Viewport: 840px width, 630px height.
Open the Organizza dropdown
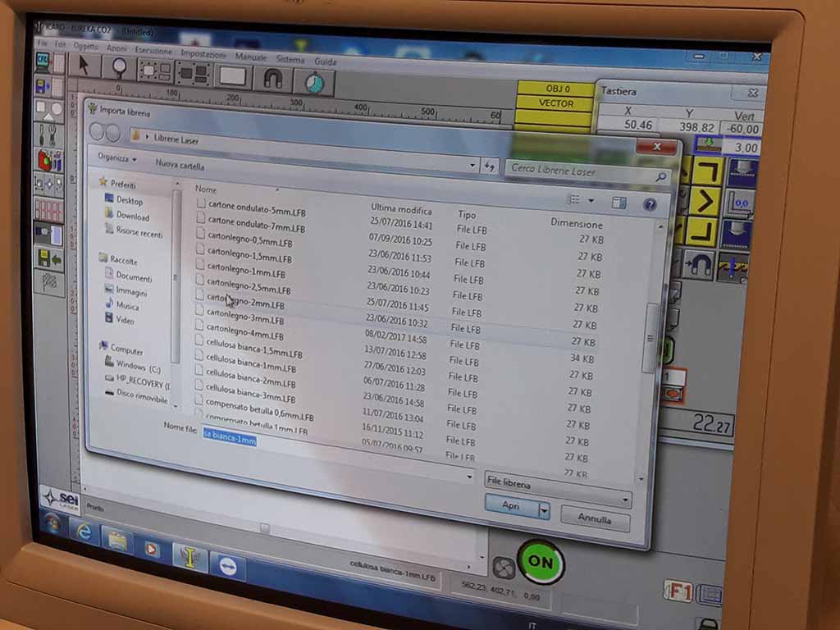coord(116,157)
